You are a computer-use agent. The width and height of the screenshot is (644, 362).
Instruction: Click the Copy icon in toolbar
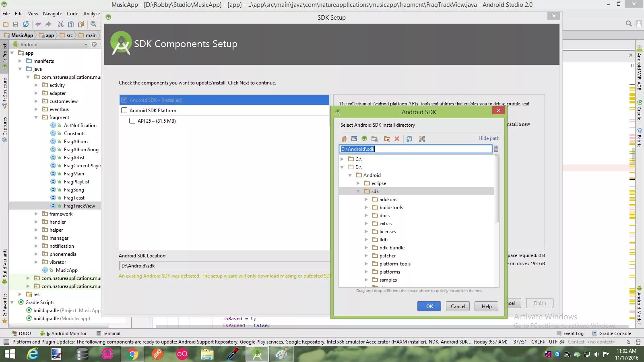(x=71, y=24)
